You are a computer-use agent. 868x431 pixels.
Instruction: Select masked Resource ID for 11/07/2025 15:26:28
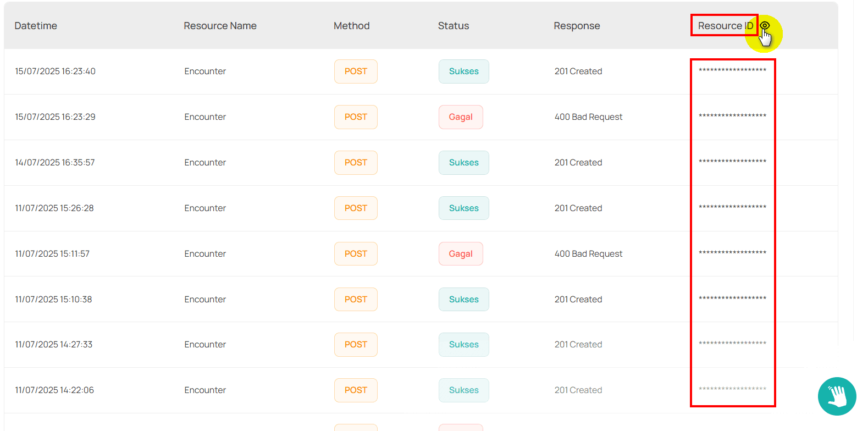[x=732, y=207]
